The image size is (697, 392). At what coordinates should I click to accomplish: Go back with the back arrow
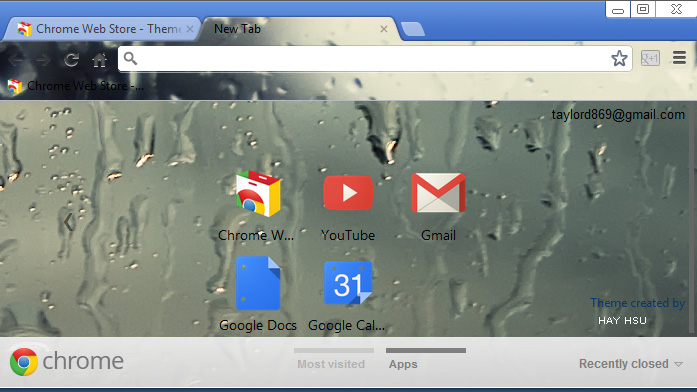tap(16, 59)
